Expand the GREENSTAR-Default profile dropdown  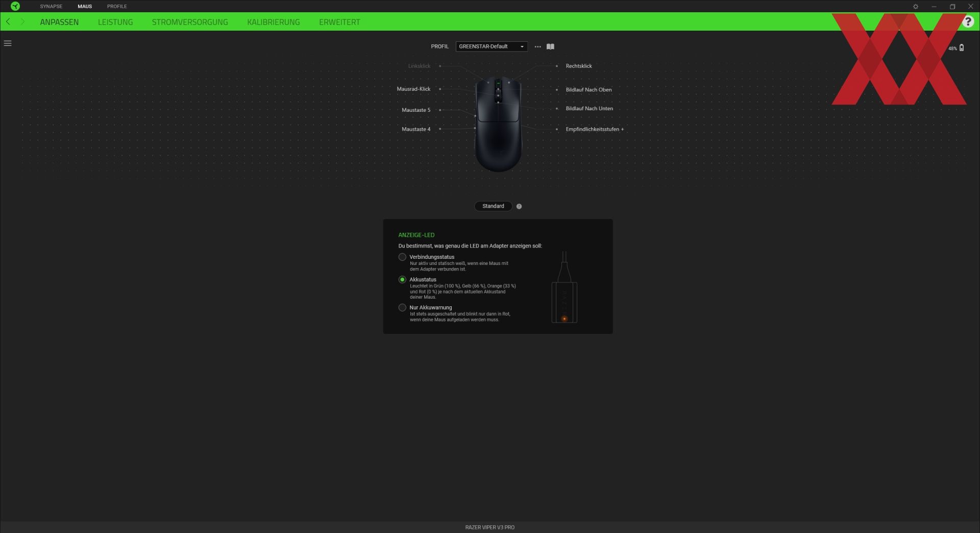click(x=492, y=46)
